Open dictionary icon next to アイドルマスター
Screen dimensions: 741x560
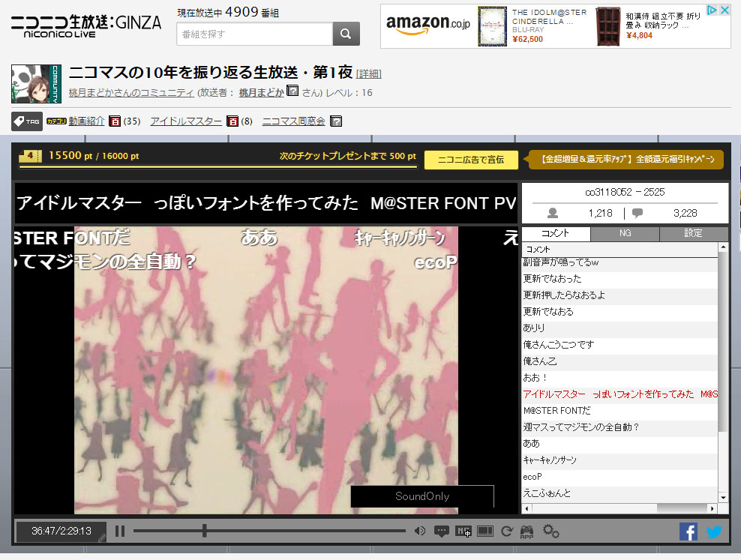coord(232,121)
